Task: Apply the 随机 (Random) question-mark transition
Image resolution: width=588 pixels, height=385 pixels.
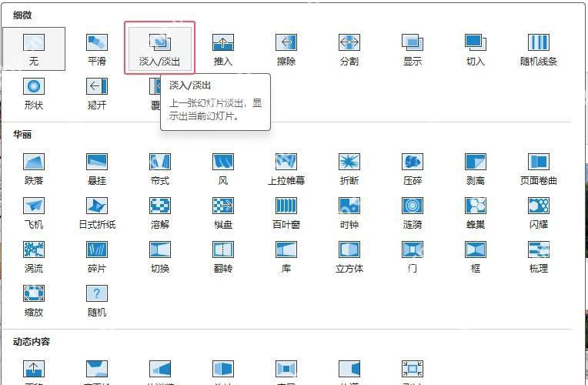Action: pyautogui.click(x=97, y=300)
